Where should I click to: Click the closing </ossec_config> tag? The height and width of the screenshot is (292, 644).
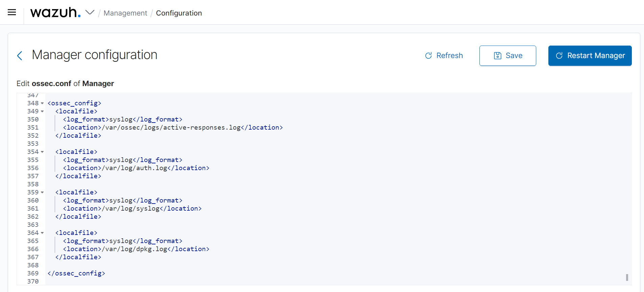click(x=76, y=273)
